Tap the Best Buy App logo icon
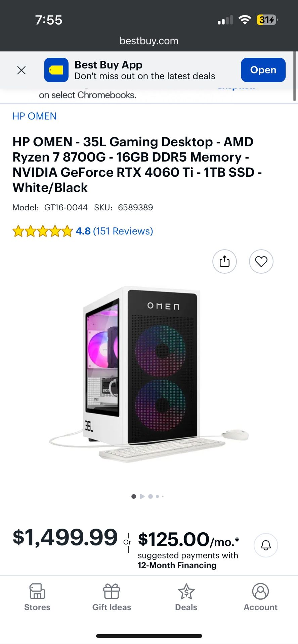 tap(56, 70)
